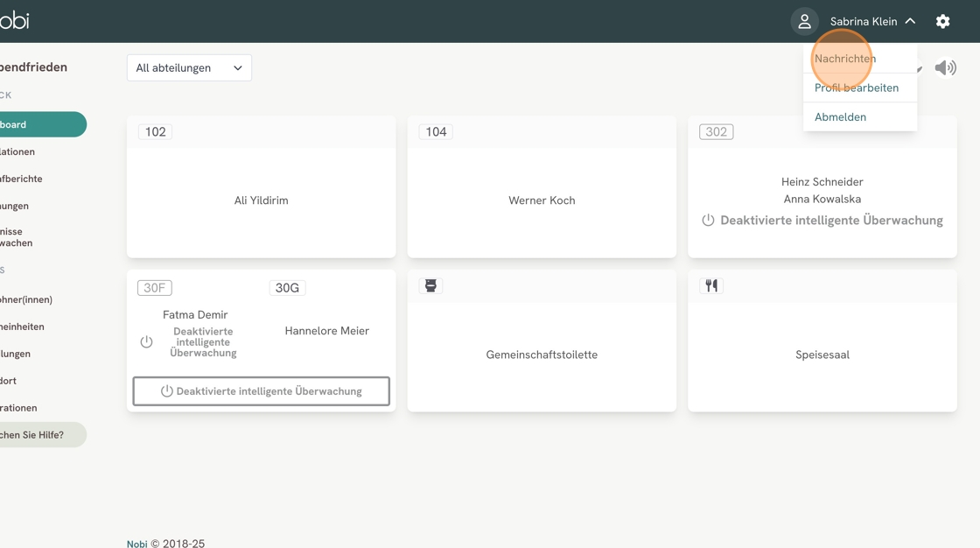980x548 pixels.
Task: Click power icon beside Fatma Demir
Action: coord(146,342)
